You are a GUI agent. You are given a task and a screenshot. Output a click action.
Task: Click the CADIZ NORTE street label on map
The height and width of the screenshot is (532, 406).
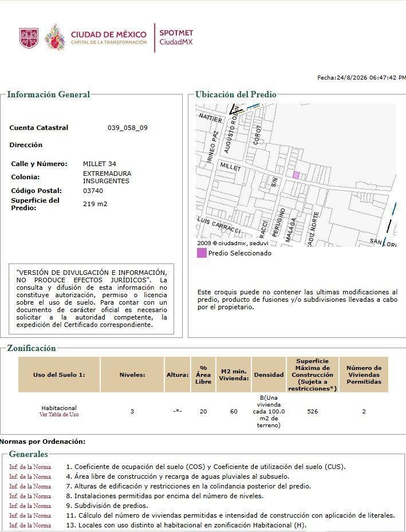(313, 228)
